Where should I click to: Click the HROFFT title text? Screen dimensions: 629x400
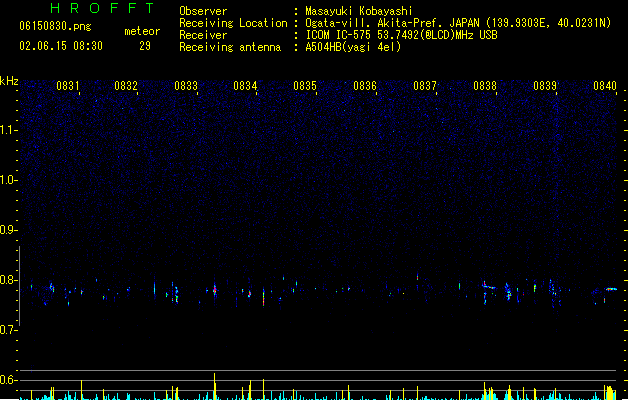point(103,8)
